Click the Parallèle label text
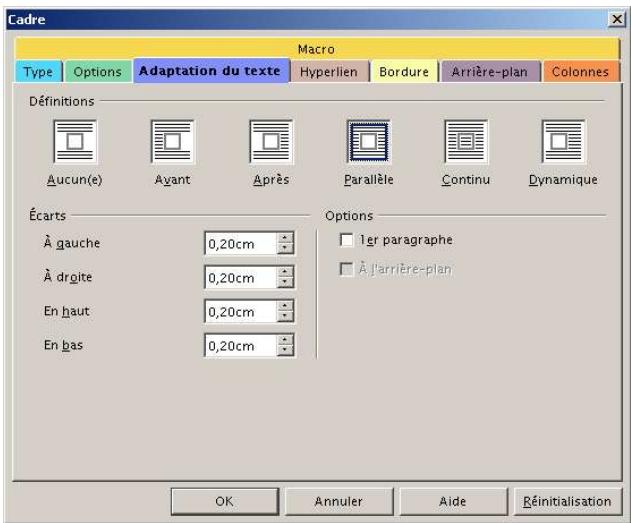The height and width of the screenshot is (523, 631). (369, 179)
